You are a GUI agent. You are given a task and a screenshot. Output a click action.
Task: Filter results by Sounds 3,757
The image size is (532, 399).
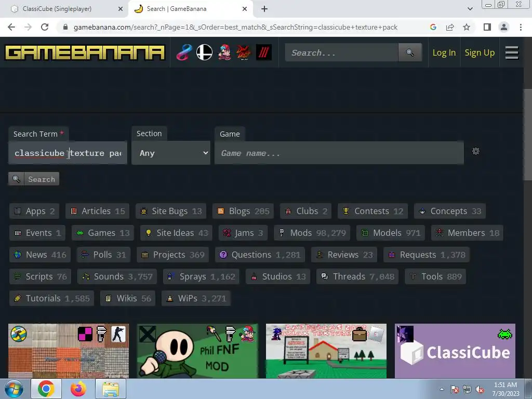tap(117, 276)
